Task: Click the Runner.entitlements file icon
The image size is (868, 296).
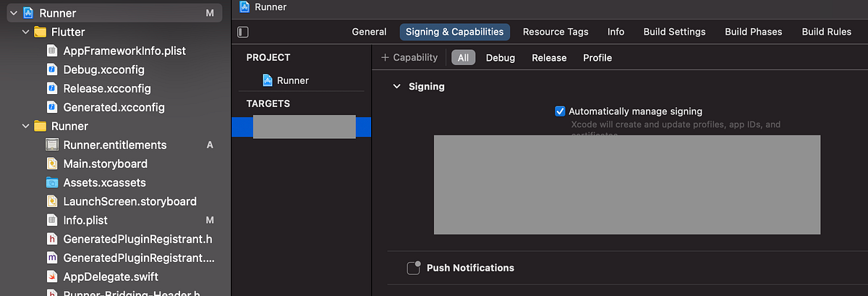Action: 52,145
